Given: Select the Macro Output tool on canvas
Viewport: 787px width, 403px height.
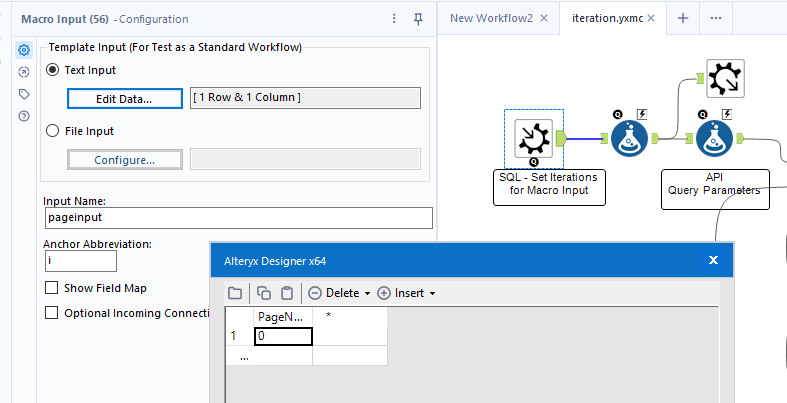Looking at the screenshot, I should 725,78.
